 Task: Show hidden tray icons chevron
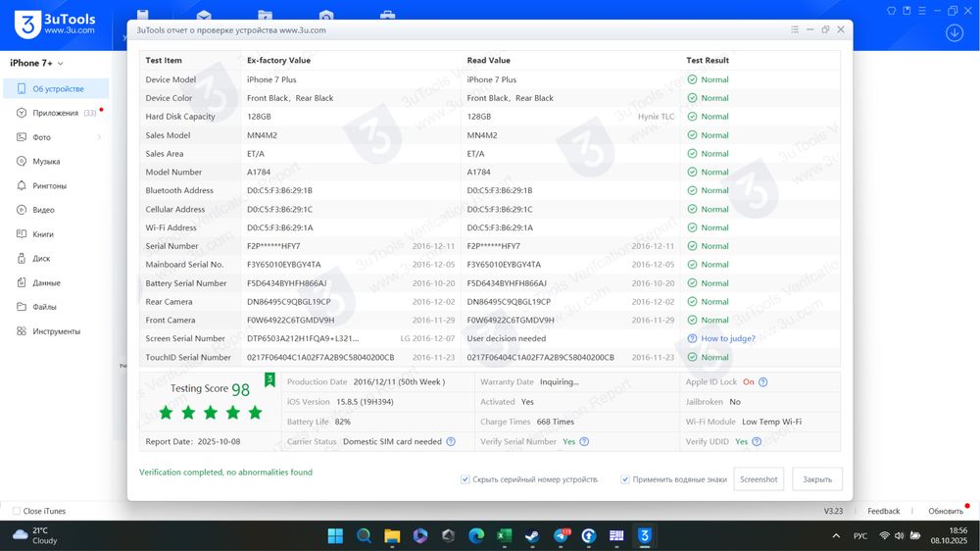pyautogui.click(x=836, y=536)
